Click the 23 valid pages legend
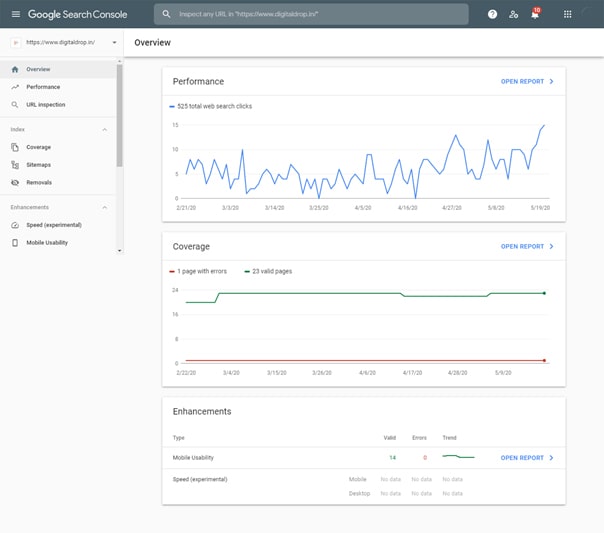 coord(268,272)
